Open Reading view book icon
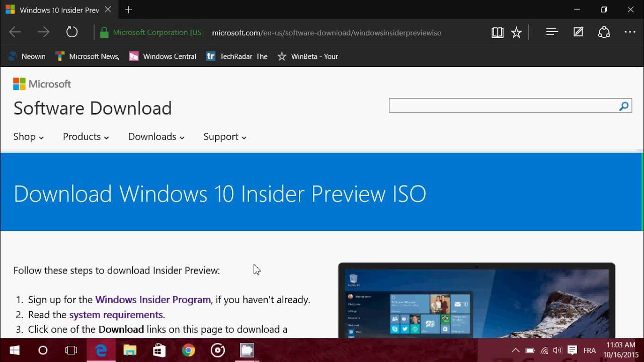Image resolution: width=644 pixels, height=362 pixels. 498,33
